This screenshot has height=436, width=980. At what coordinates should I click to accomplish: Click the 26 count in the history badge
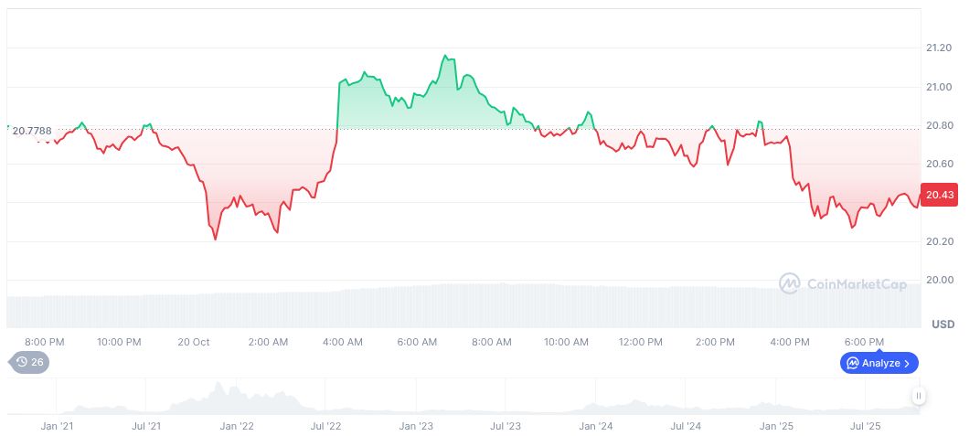click(x=37, y=363)
